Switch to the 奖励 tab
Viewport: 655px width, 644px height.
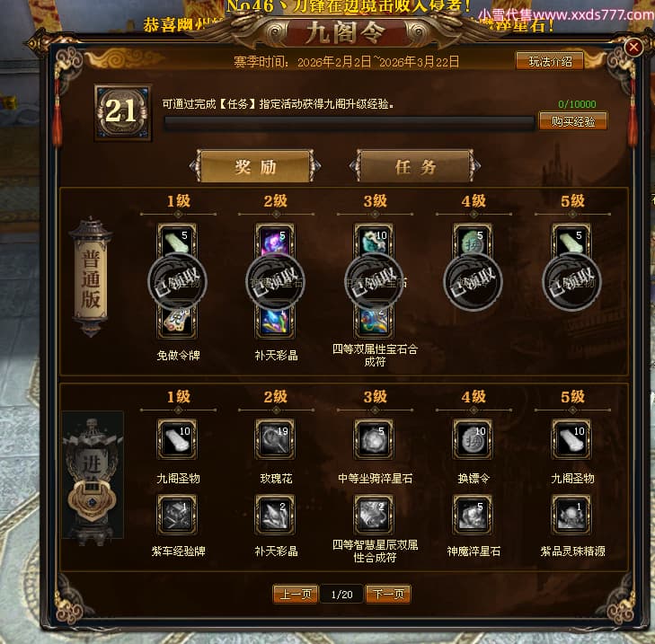pos(255,166)
